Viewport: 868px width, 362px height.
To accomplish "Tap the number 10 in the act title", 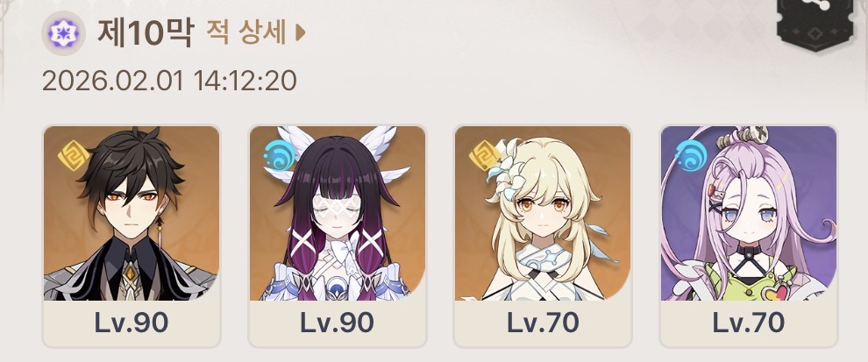I will coord(145,34).
